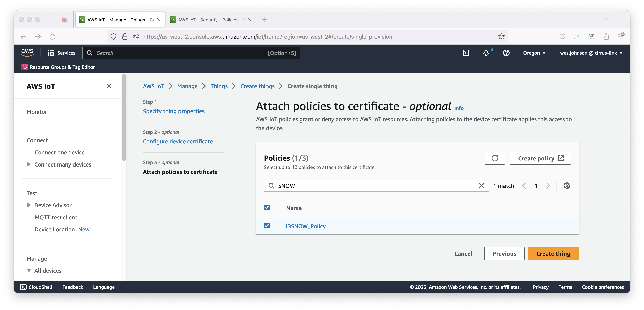This screenshot has height=310, width=644.
Task: Click the policies filter field
Action: pos(376,186)
